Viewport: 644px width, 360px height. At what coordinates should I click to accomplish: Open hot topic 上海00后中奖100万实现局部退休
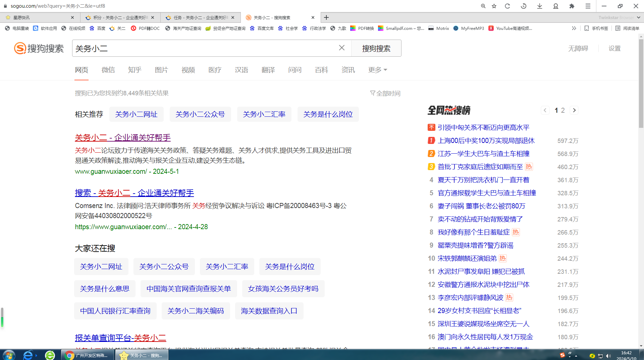click(486, 141)
